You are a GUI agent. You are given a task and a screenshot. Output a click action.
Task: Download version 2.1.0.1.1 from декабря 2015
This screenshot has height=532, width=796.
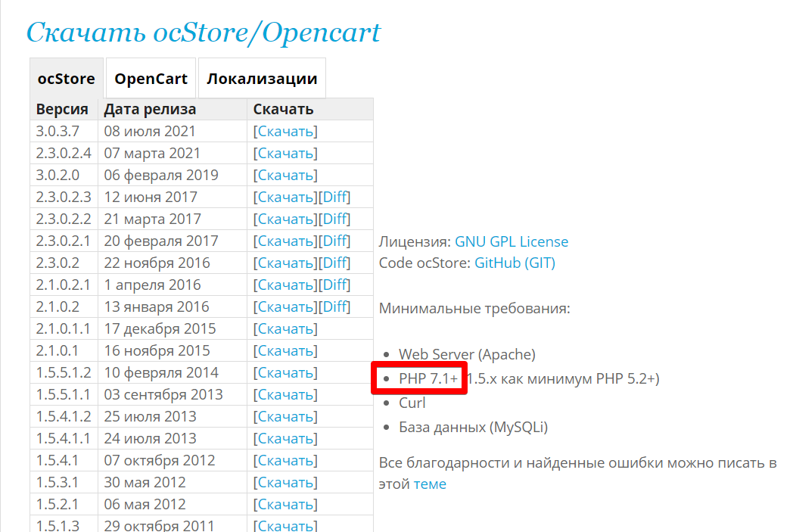tap(285, 329)
